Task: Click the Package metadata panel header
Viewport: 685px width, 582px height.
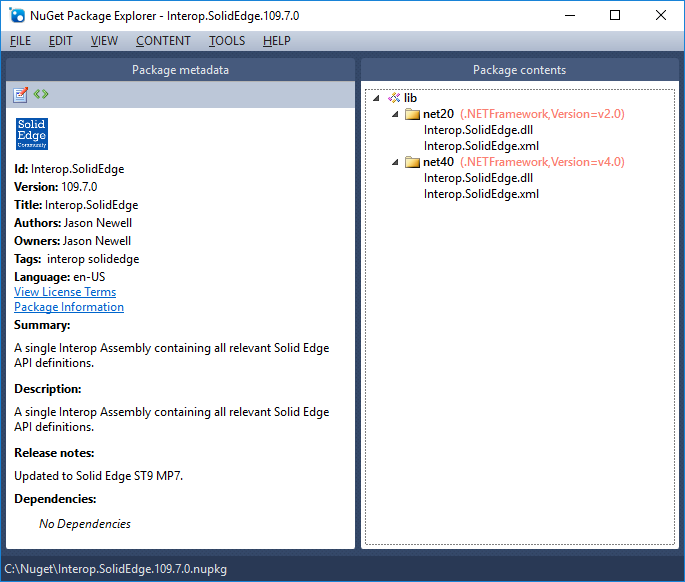Action: pyautogui.click(x=180, y=70)
